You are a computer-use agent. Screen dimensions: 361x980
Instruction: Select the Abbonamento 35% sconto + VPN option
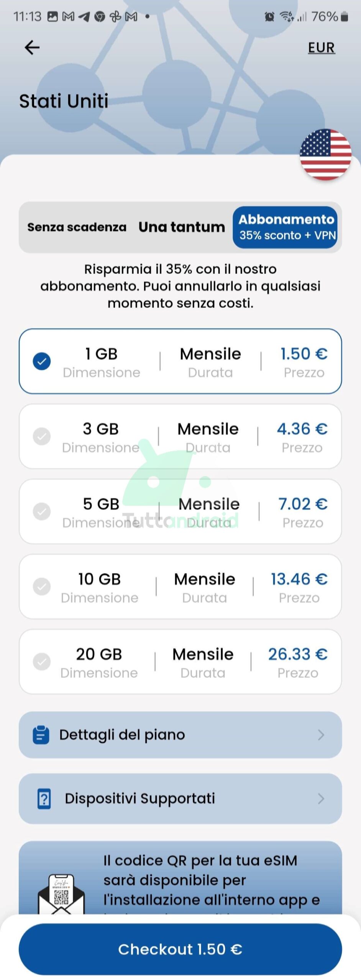pyautogui.click(x=287, y=227)
